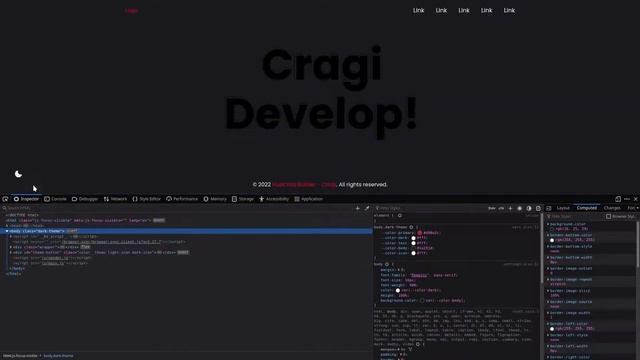Expand the div wrapper node
The width and height of the screenshot is (640, 360).
coord(11,247)
